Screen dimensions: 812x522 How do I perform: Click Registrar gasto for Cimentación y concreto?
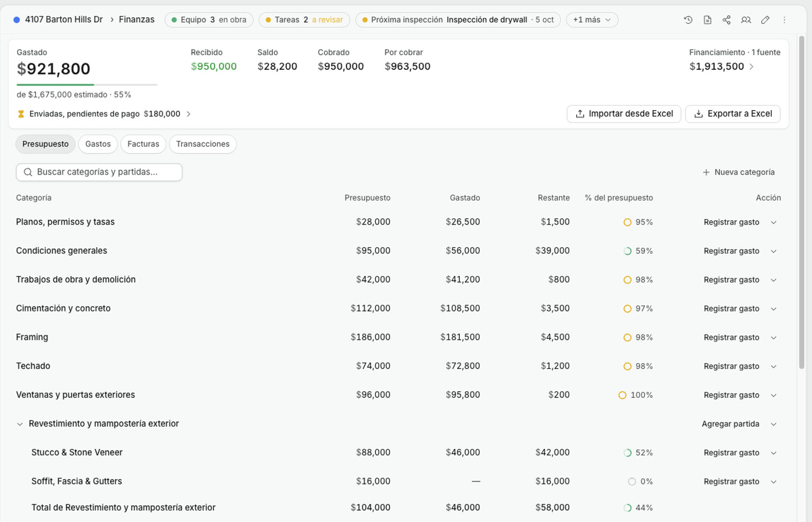[x=731, y=309]
